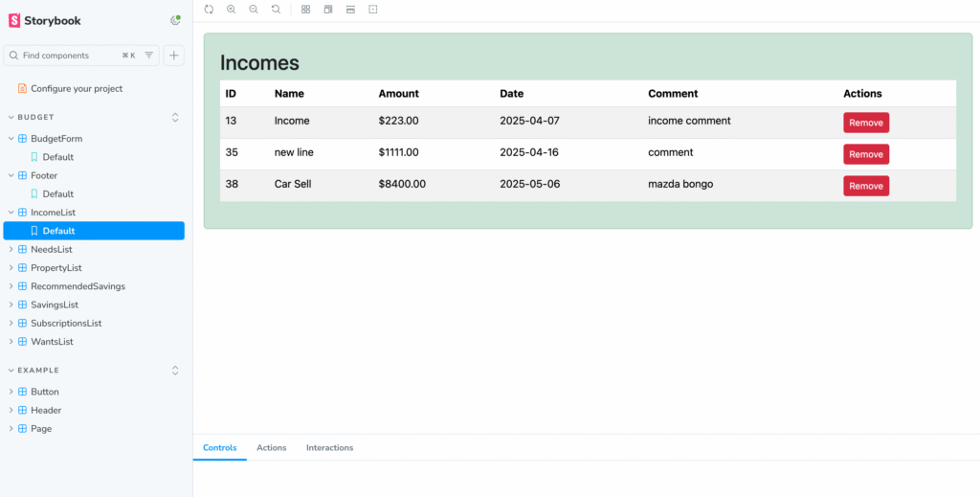Toggle the measure tool in toolbar
The image size is (980, 497).
click(x=350, y=9)
